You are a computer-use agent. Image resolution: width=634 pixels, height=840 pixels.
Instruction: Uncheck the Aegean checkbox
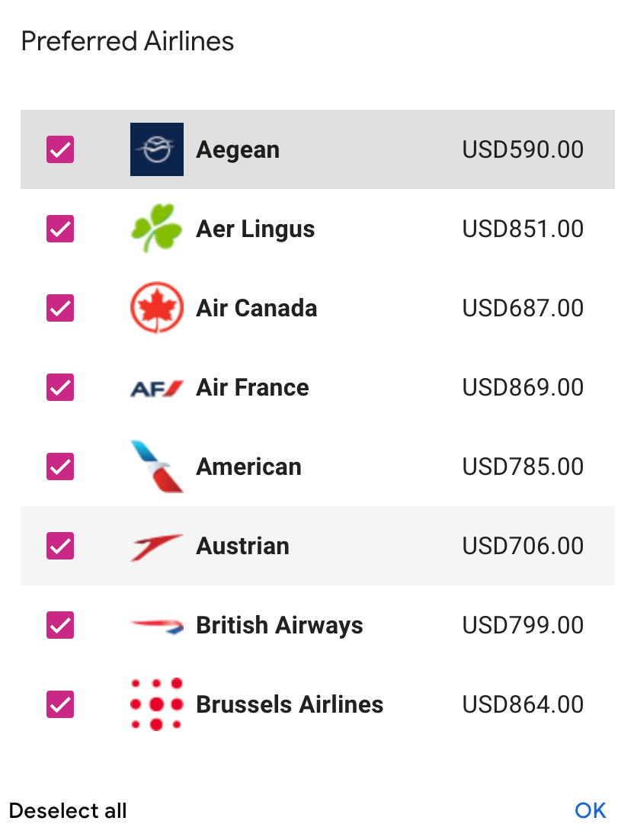pyautogui.click(x=60, y=149)
